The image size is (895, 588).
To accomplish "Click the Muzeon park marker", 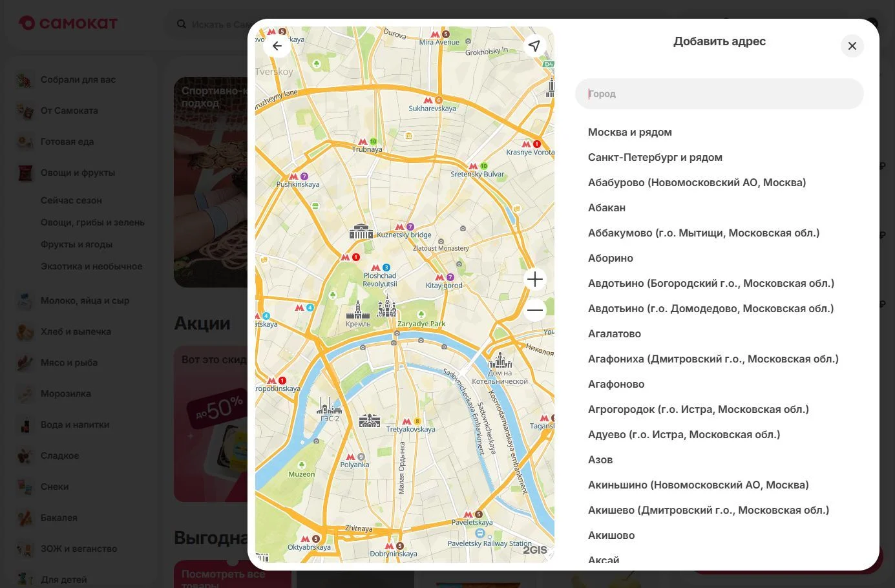I will (x=302, y=465).
